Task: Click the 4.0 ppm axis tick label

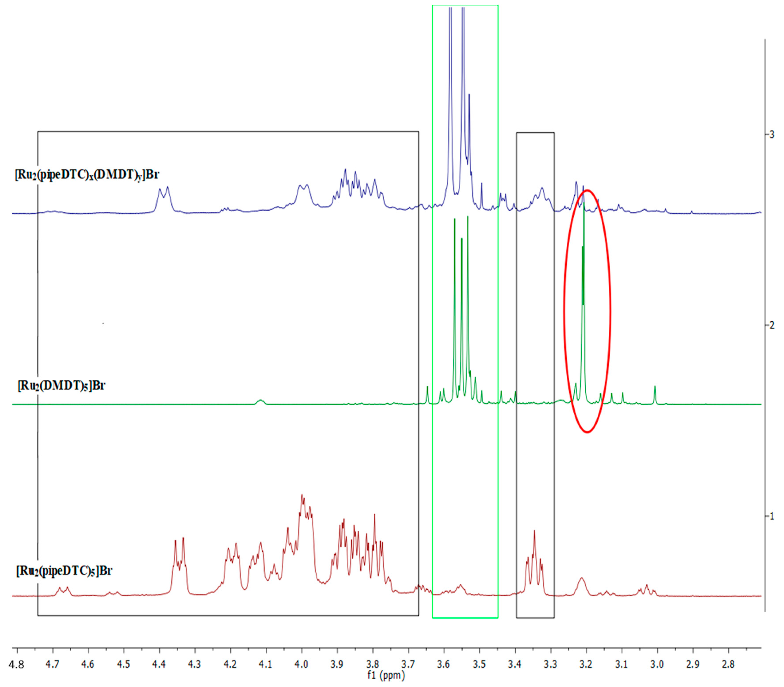Action: 301,664
